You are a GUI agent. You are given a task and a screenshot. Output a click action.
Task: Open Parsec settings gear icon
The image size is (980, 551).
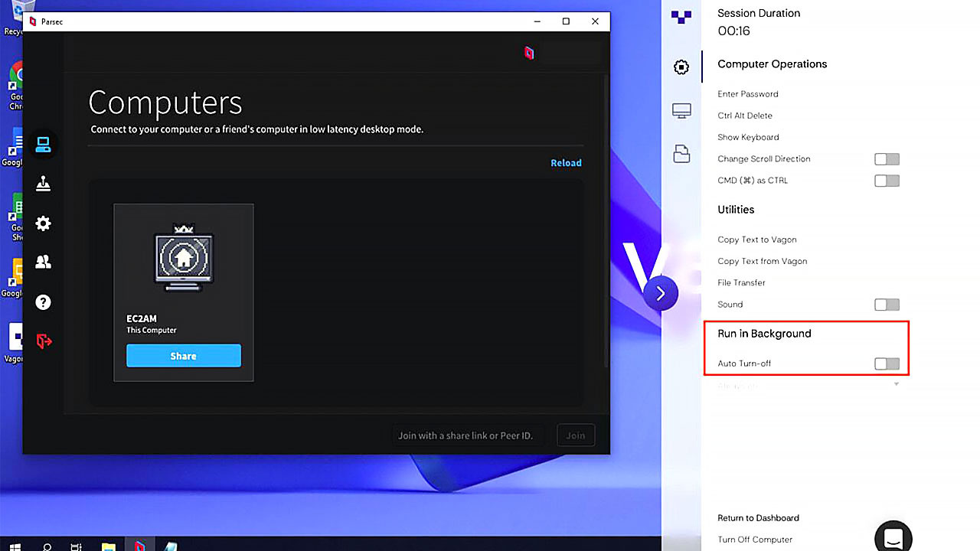coord(44,223)
